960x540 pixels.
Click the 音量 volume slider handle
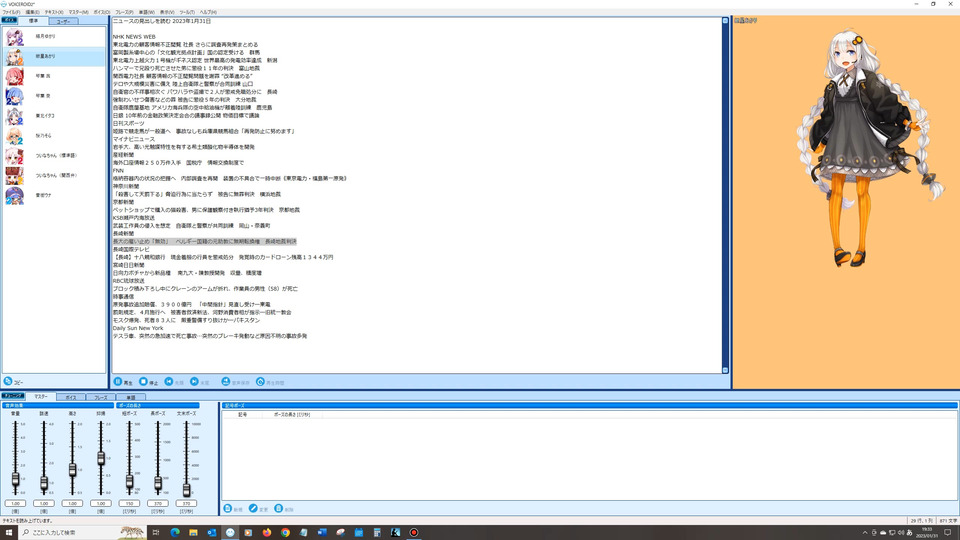[x=15, y=480]
